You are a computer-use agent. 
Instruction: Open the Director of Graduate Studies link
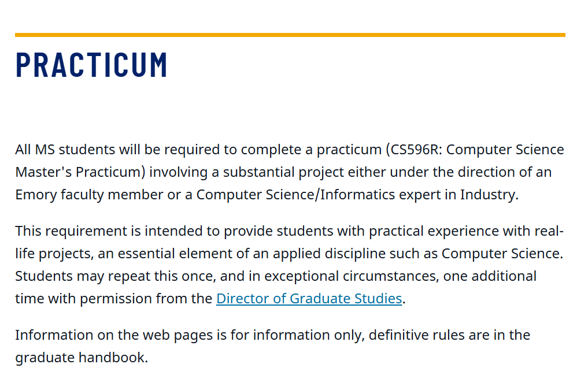pyautogui.click(x=309, y=299)
